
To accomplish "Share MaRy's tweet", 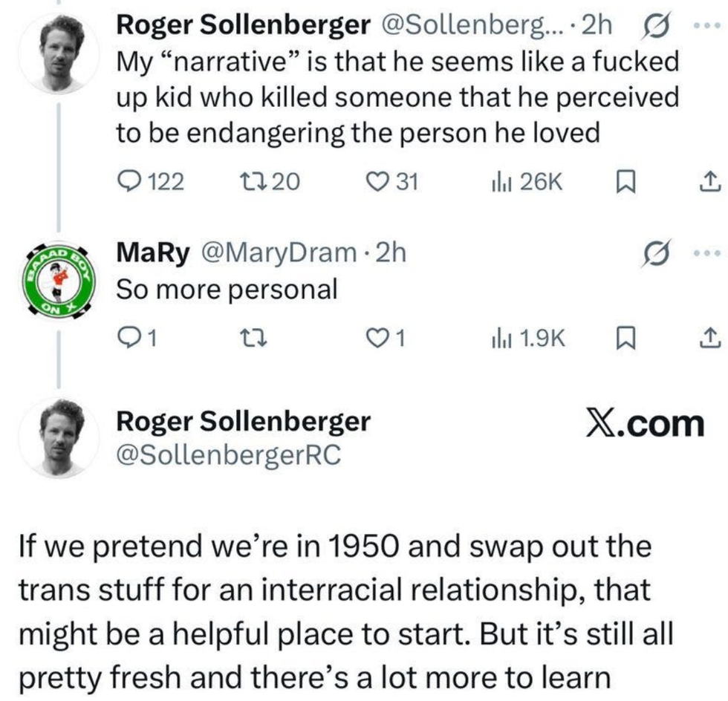I will click(x=709, y=338).
